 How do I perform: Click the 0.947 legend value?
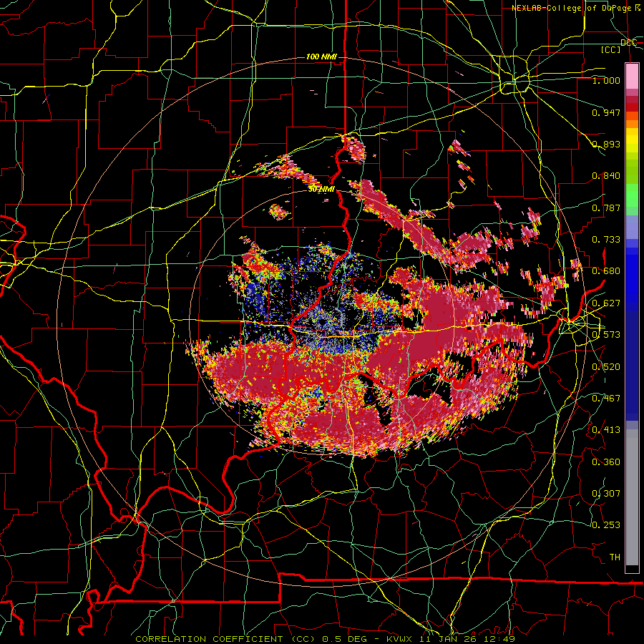tap(606, 112)
